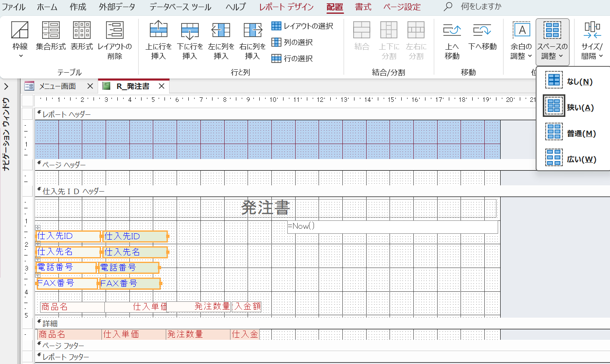
Task: Select the 電話番号 bound text box
Action: (x=129, y=268)
